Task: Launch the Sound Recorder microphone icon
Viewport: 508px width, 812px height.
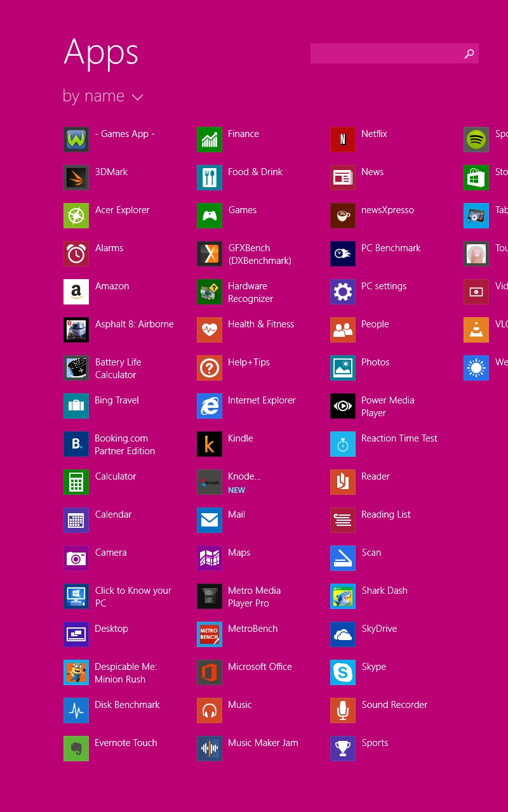Action: [343, 710]
